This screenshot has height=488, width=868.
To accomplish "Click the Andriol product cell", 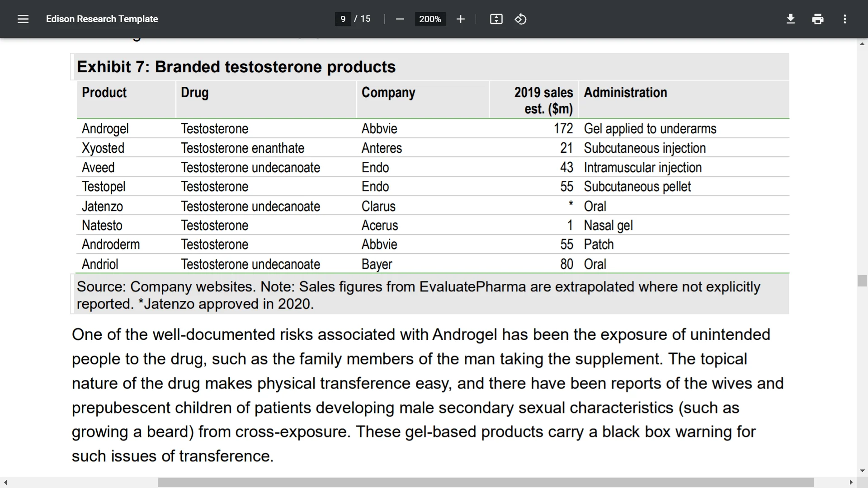I will point(100,264).
